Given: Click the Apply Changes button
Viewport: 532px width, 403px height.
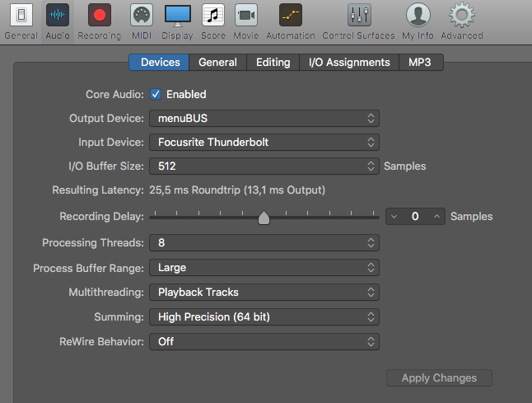Looking at the screenshot, I should click(439, 378).
